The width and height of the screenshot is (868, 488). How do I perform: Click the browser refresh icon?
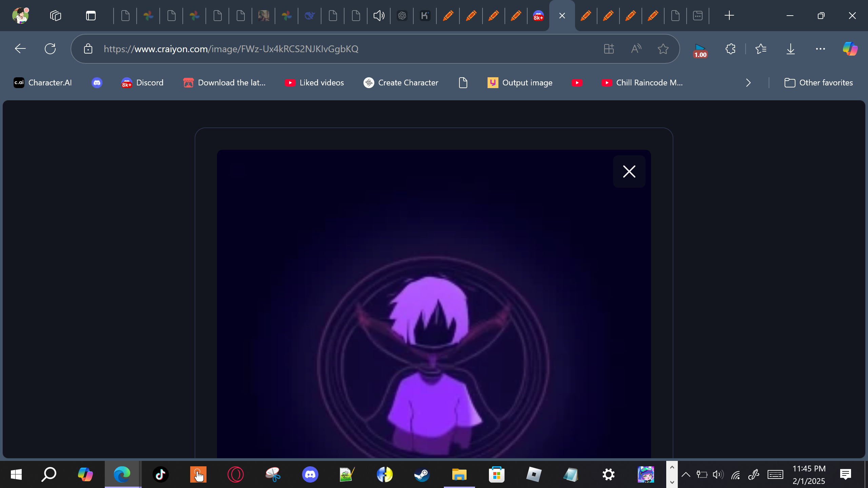(50, 49)
